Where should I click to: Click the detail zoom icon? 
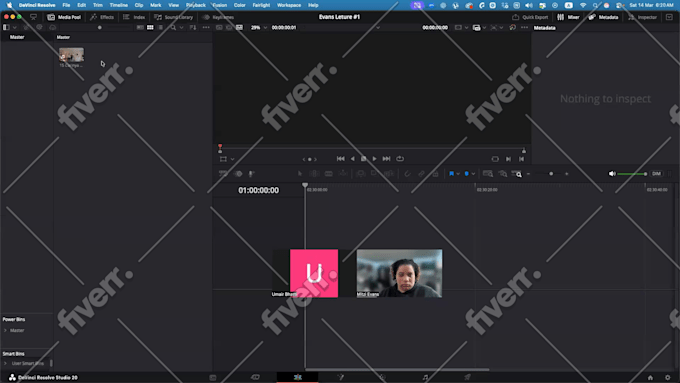pyautogui.click(x=503, y=173)
